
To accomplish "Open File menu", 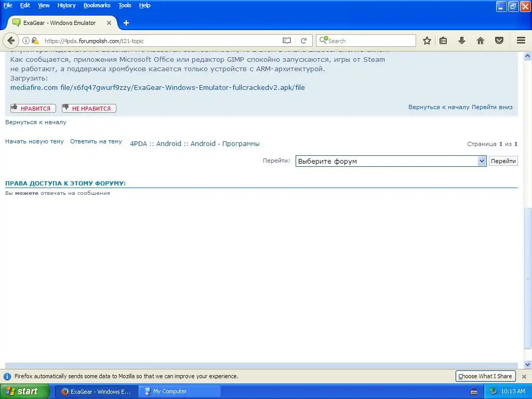I will [x=8, y=5].
